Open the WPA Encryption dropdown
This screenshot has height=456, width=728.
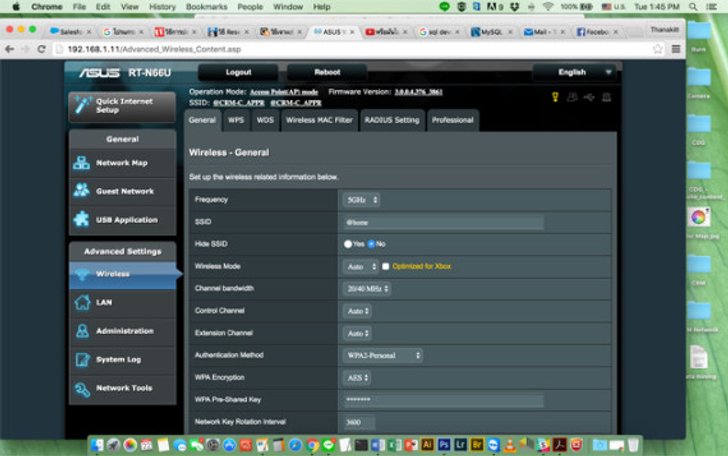[357, 378]
